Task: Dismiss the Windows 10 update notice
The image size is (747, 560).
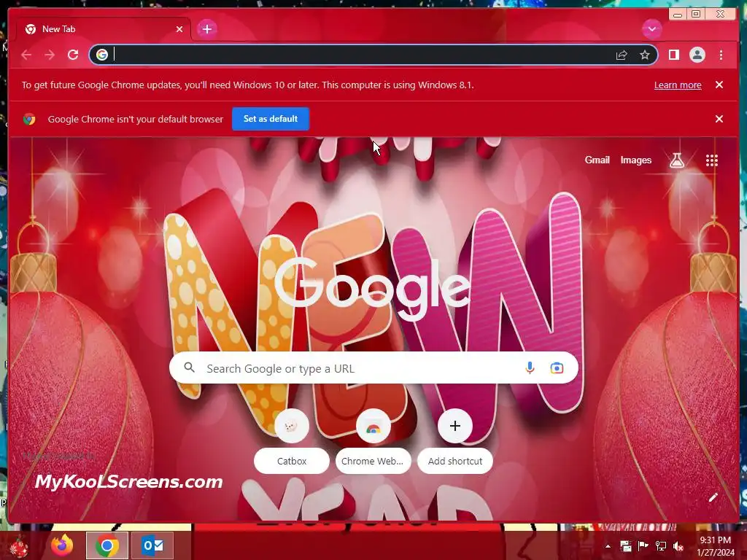Action: click(719, 85)
